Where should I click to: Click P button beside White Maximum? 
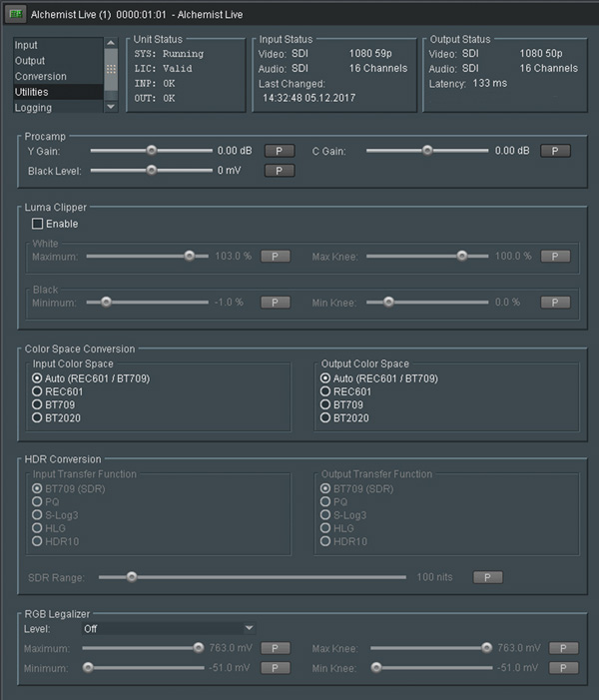click(x=276, y=257)
